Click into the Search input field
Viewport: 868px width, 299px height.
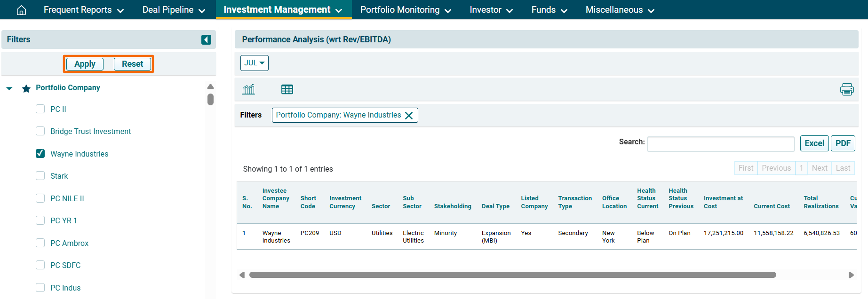point(720,144)
